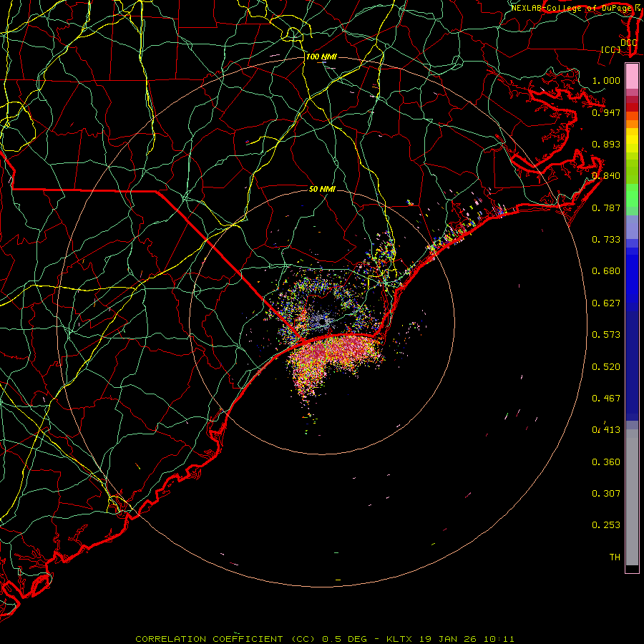Viewport: 644px width, 644px height.
Task: Click the 0.840 color scale value
Action: click(606, 176)
